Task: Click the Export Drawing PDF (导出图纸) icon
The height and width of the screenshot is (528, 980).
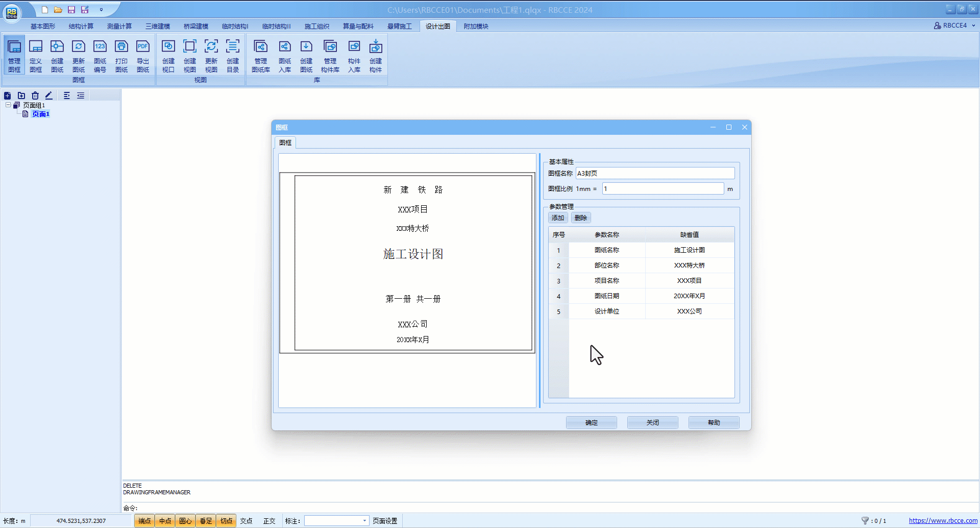Action: (x=143, y=55)
